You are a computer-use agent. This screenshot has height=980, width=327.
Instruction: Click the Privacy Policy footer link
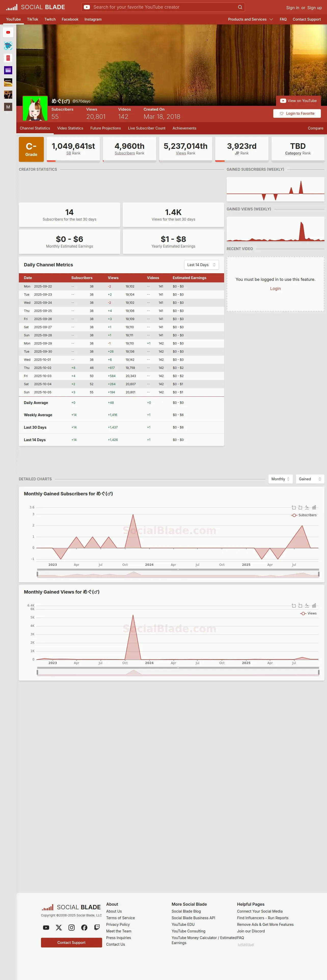pos(118,925)
